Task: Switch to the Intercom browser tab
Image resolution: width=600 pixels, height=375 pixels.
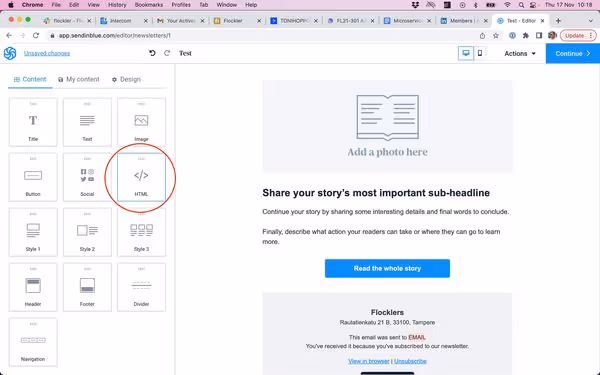Action: click(x=124, y=21)
